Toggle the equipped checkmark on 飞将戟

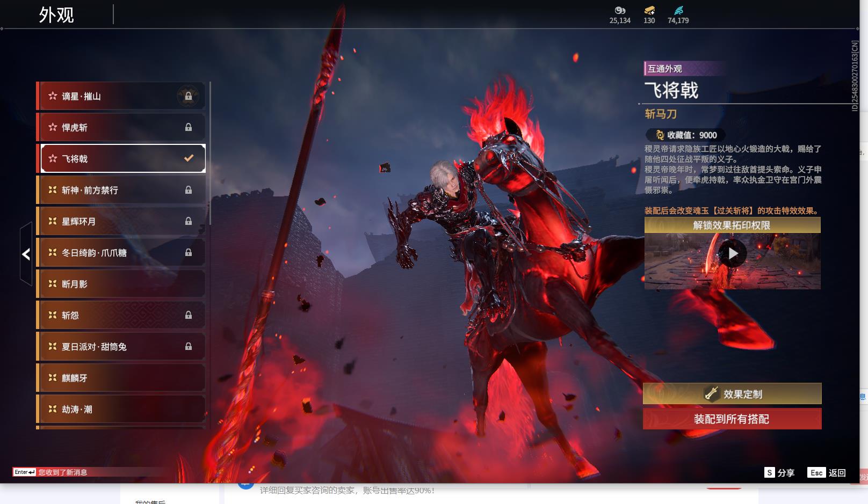[189, 158]
